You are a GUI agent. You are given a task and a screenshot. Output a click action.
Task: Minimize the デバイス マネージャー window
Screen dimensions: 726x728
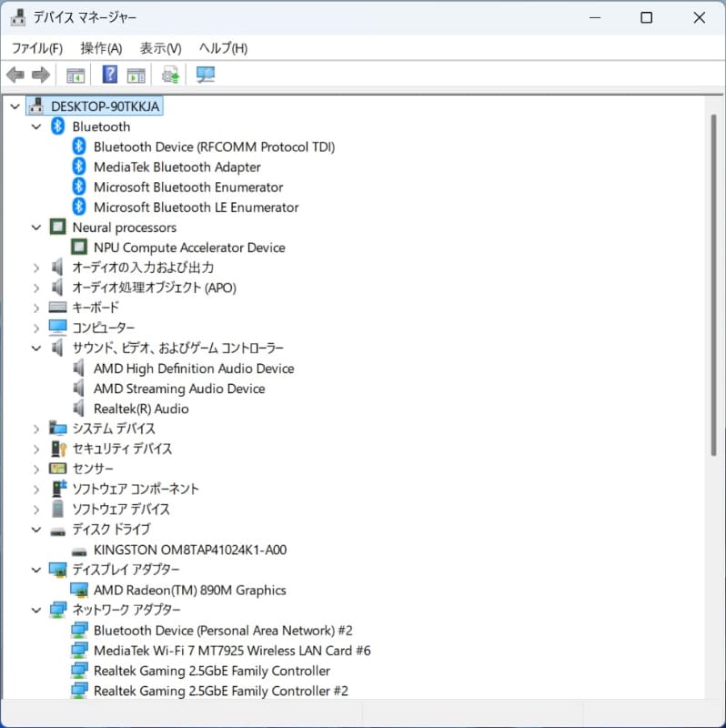pos(595,17)
